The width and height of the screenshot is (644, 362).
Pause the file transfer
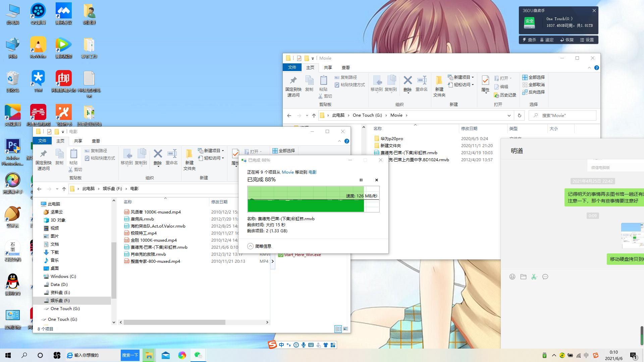pyautogui.click(x=361, y=180)
